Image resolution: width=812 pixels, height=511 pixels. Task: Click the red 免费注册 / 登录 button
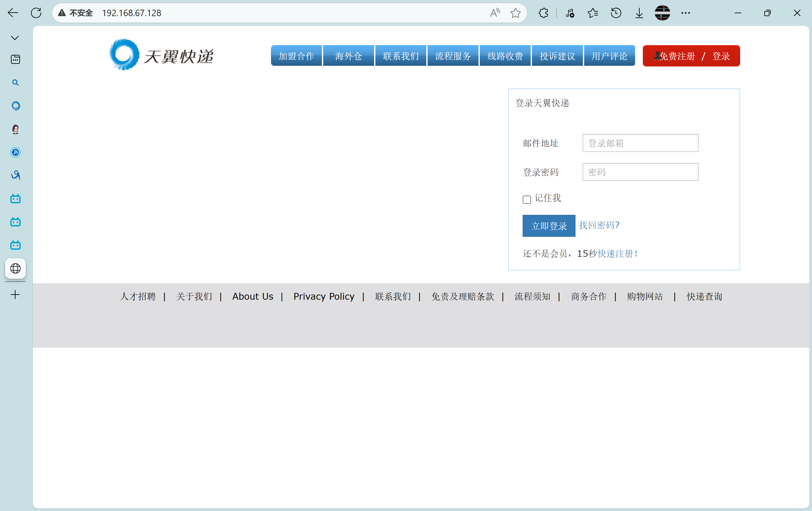pyautogui.click(x=691, y=56)
